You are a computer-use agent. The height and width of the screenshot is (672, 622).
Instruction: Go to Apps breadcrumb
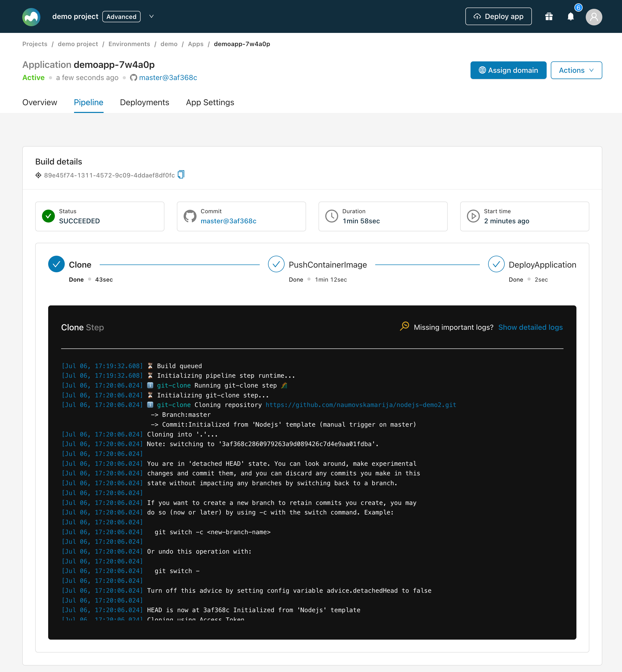[196, 44]
